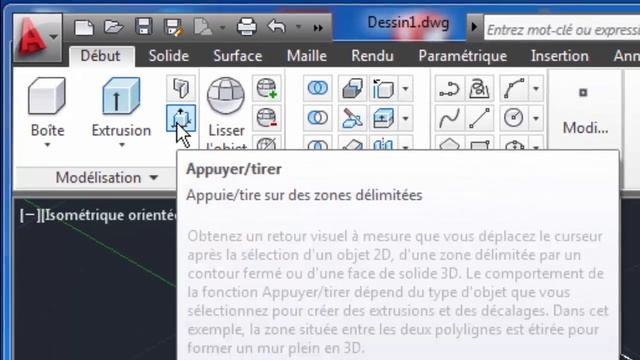Open the Solide ribbon tab
The height and width of the screenshot is (360, 640).
[169, 56]
